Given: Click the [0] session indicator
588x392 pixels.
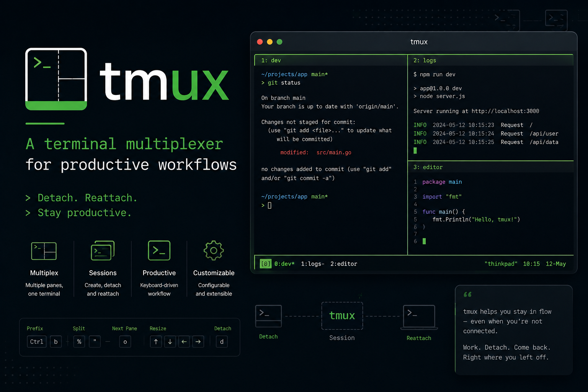Looking at the screenshot, I should tap(266, 264).
